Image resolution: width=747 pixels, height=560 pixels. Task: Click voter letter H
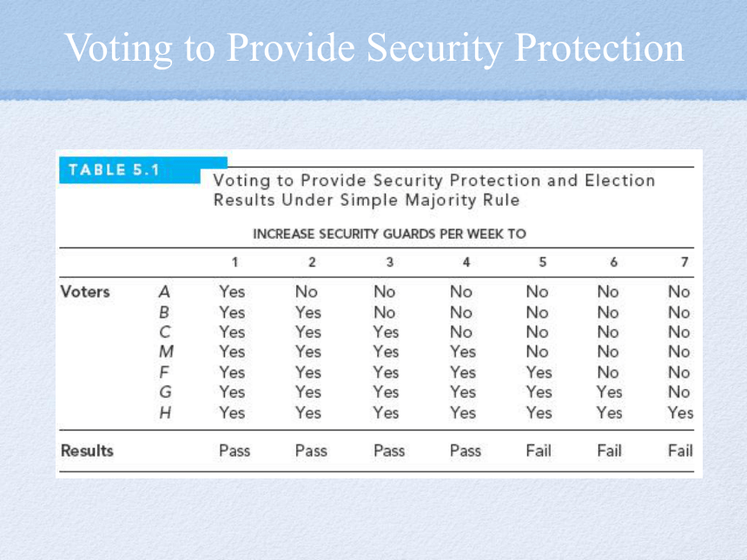[x=165, y=412]
